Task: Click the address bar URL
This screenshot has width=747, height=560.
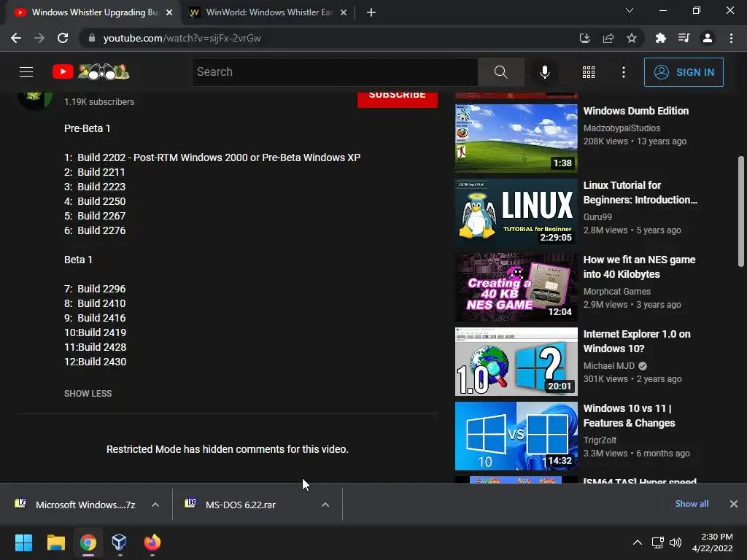Action: (x=182, y=38)
